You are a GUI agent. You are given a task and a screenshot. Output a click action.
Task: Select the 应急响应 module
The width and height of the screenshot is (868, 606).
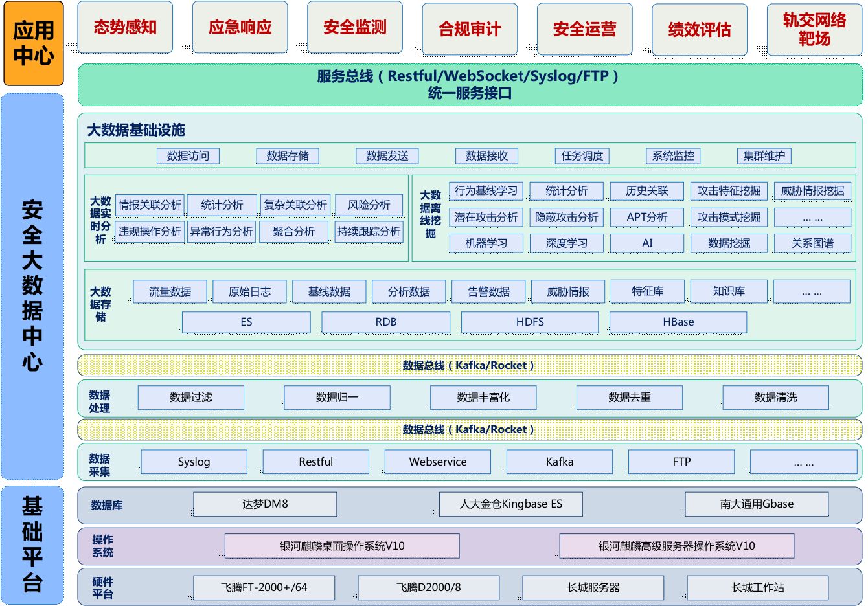pyautogui.click(x=240, y=27)
